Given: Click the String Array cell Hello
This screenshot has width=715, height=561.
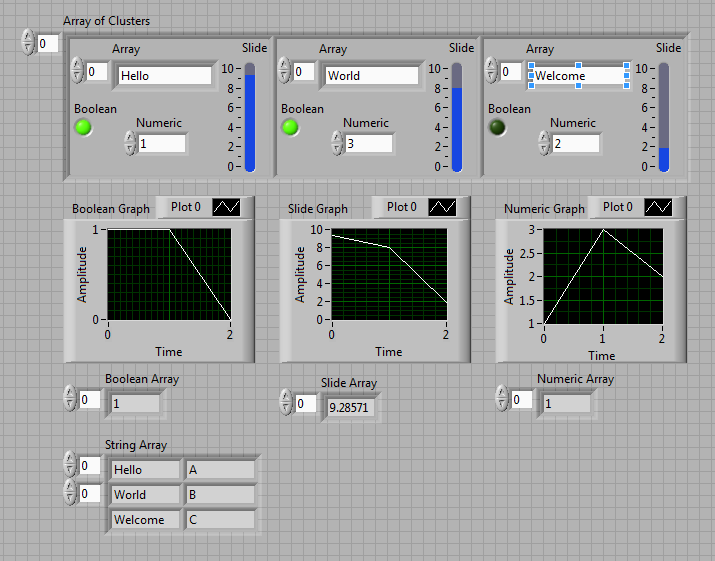Looking at the screenshot, I should coord(145,470).
